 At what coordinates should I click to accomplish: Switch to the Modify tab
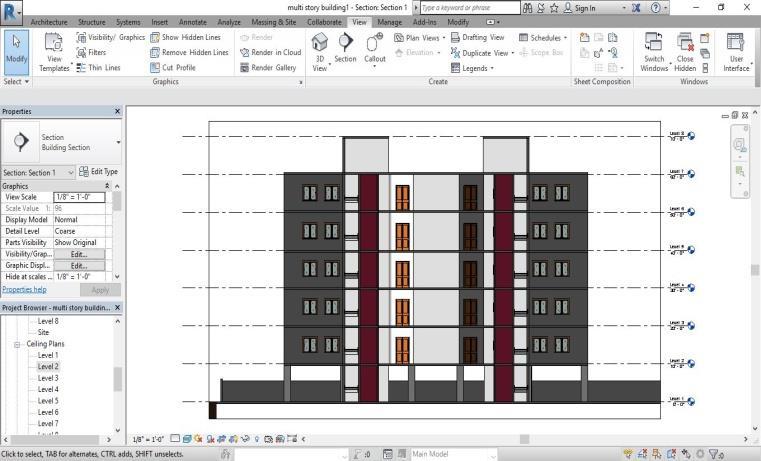(458, 22)
